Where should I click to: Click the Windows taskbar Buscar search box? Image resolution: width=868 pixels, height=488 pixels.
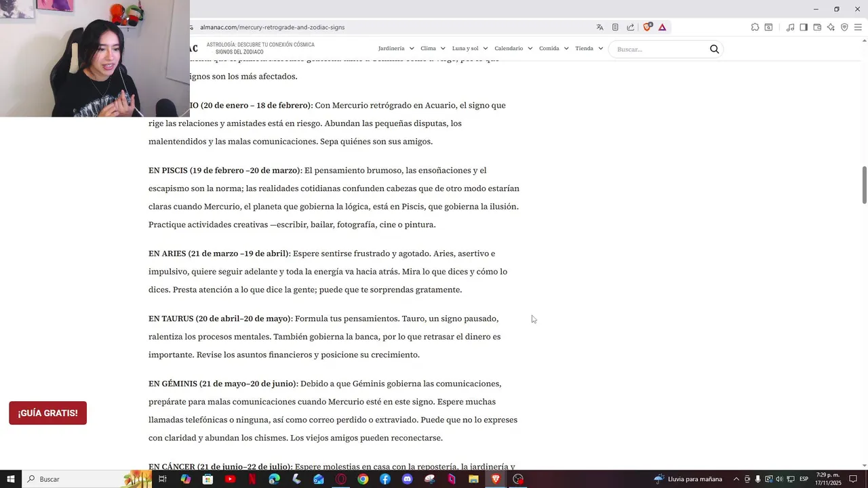(88, 479)
